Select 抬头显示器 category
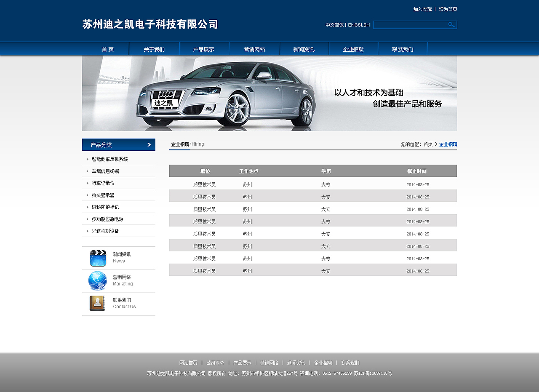Image resolution: width=539 pixels, height=392 pixels. (x=103, y=195)
